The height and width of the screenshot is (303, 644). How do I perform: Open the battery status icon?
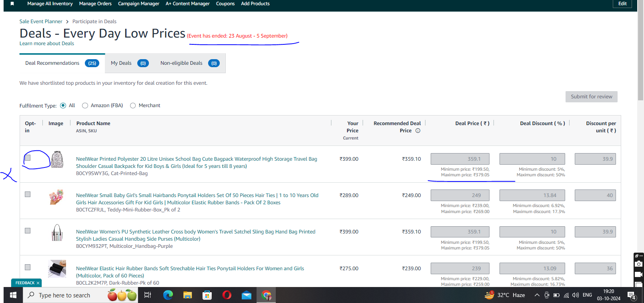click(x=556, y=295)
